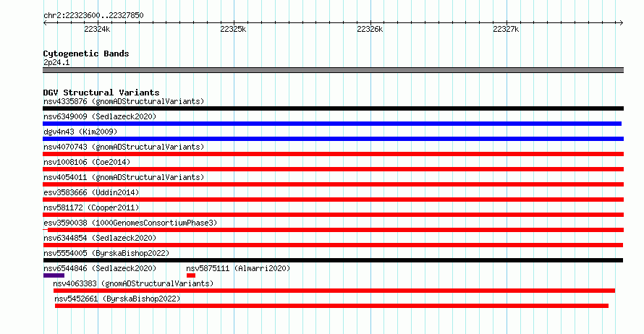Click the left arrowhead of the ruler
The height and width of the screenshot is (334, 644).
point(45,23)
